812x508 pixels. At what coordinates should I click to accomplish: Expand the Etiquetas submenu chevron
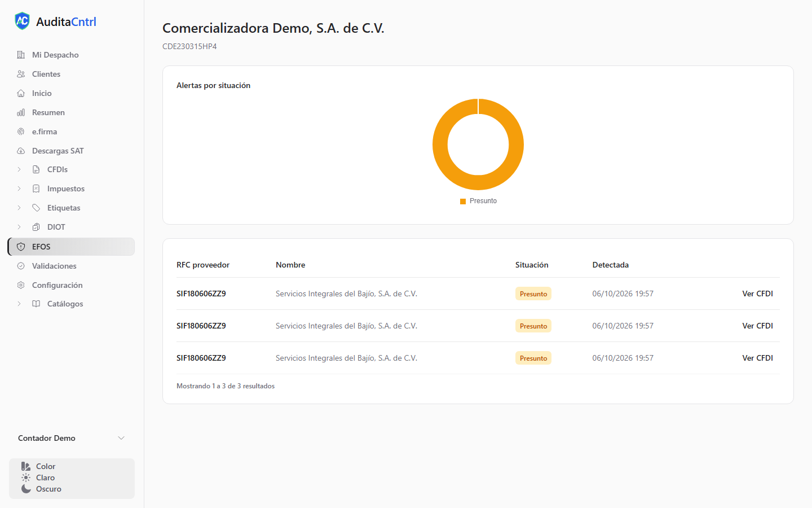point(19,208)
